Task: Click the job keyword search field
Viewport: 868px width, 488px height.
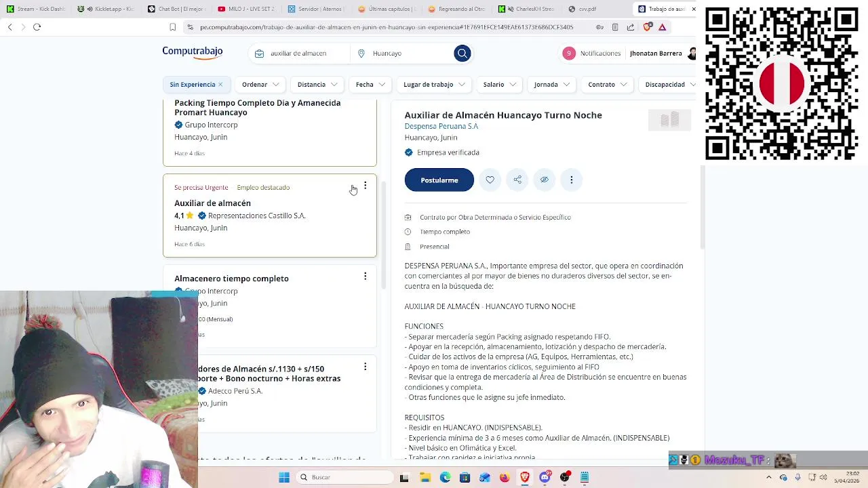Action: pos(298,54)
